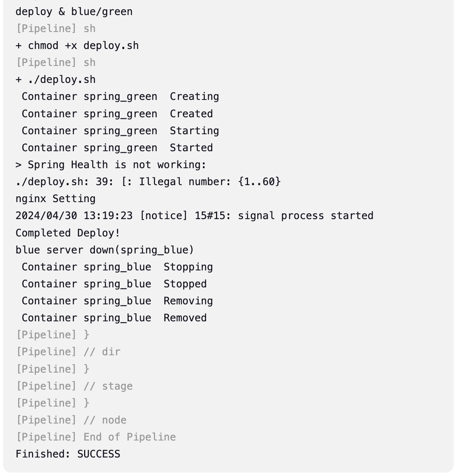This screenshot has height=476, width=456.
Task: Click the "deploy & blue/green" log line
Action: tap(74, 12)
